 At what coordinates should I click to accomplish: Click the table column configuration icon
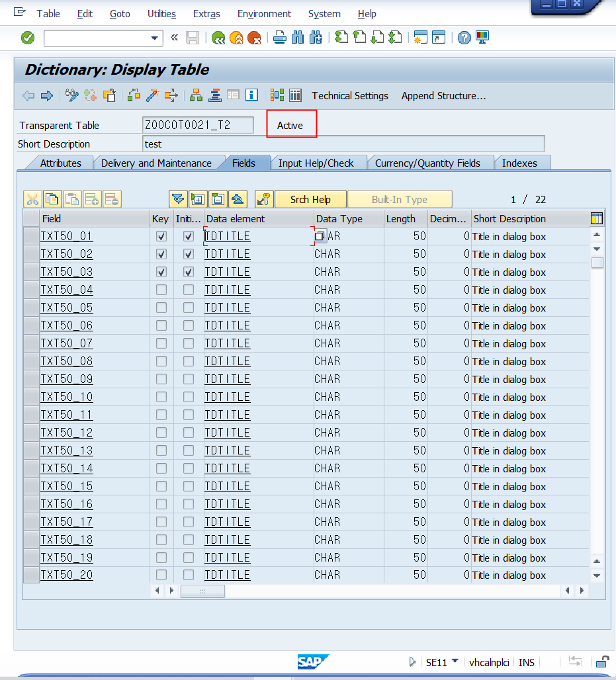(596, 218)
